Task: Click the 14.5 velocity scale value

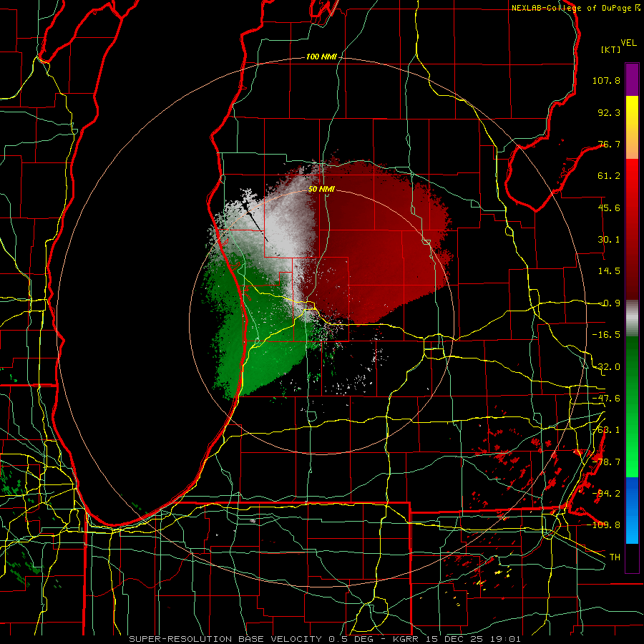Action: [x=609, y=271]
